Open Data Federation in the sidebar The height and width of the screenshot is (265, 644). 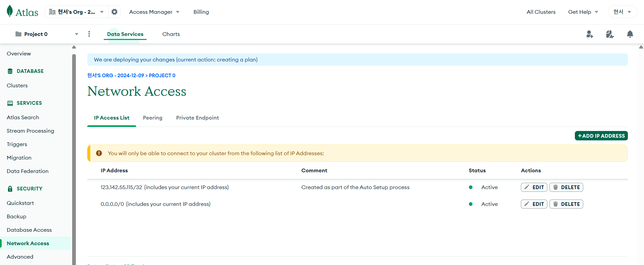click(28, 171)
